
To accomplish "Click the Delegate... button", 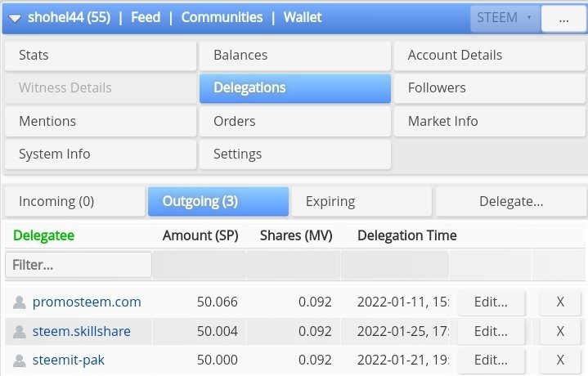I will click(x=511, y=201).
